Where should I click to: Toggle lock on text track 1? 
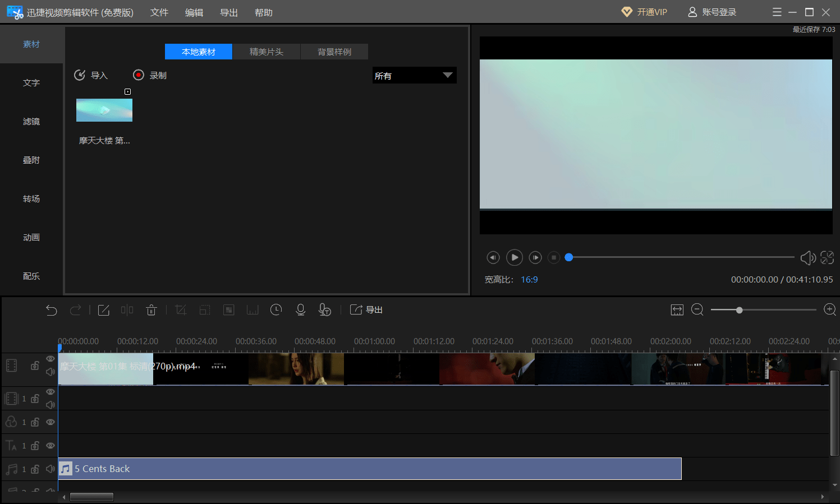(x=35, y=446)
